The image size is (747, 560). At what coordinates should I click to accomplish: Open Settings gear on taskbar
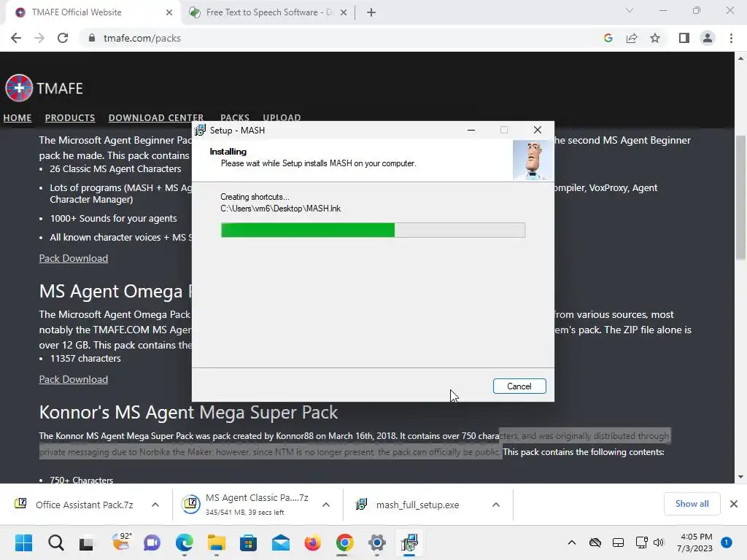click(377, 542)
